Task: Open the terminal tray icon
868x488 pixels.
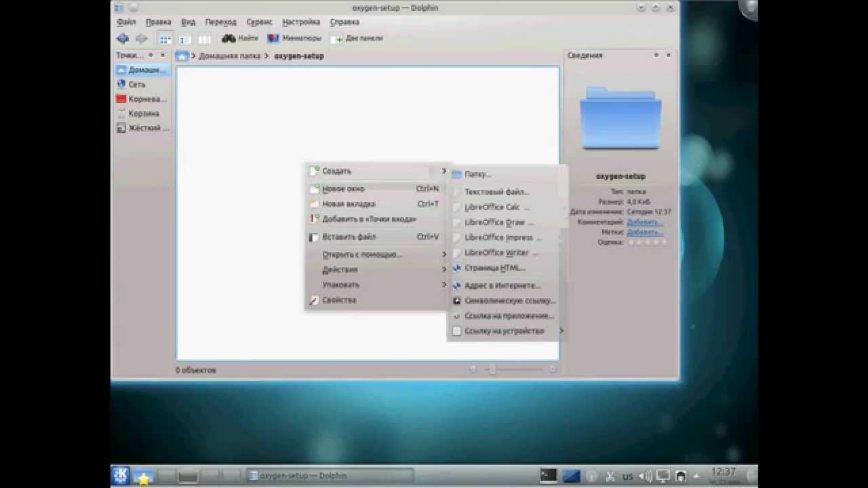Action: coord(548,476)
